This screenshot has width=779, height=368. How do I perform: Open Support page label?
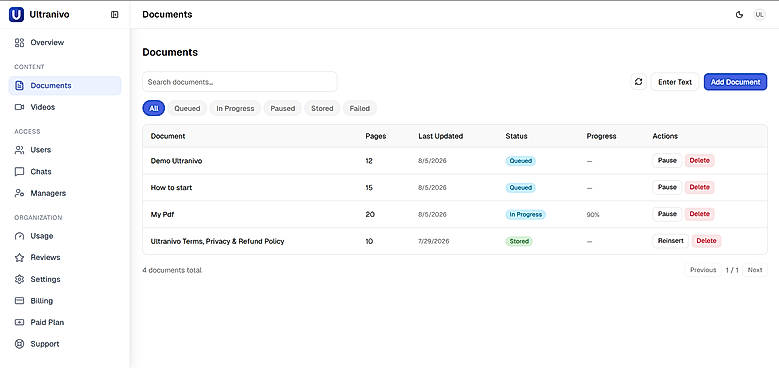pyautogui.click(x=45, y=344)
